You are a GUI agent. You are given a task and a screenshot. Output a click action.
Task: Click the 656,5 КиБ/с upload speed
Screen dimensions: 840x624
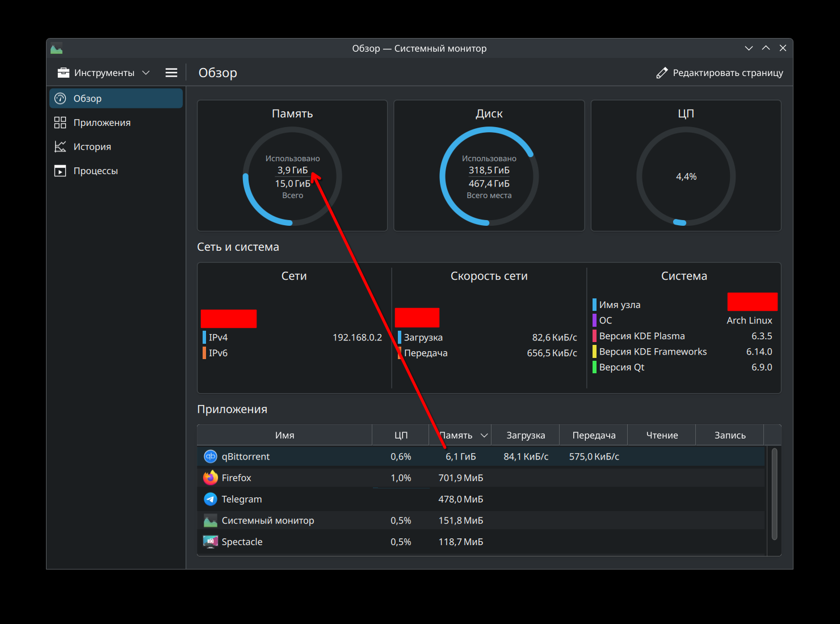(x=552, y=353)
